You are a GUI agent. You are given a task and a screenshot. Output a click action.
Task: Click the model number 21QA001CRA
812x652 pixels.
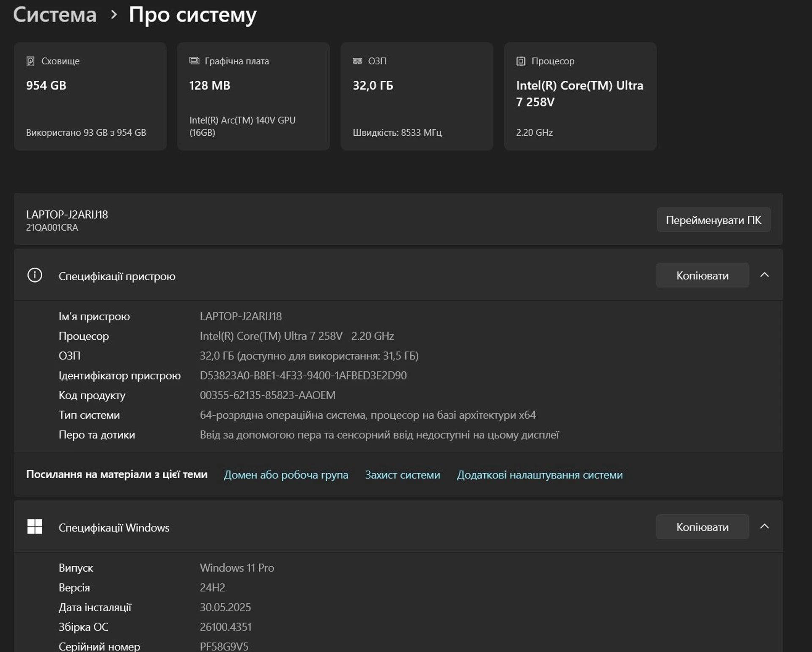[52, 227]
